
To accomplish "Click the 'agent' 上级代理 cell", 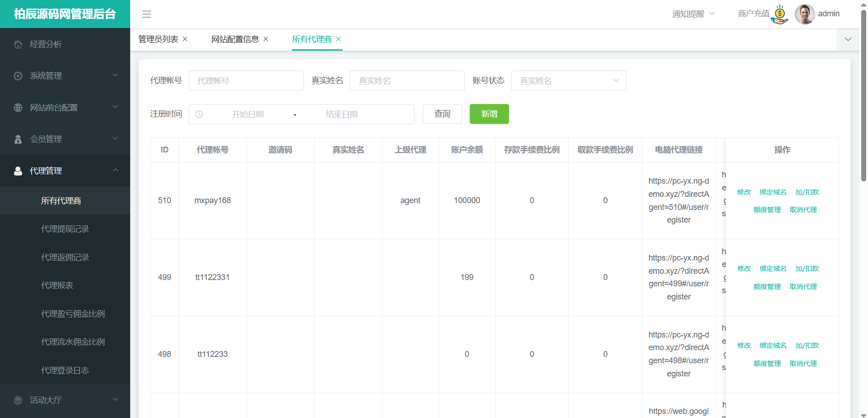I will pos(410,200).
